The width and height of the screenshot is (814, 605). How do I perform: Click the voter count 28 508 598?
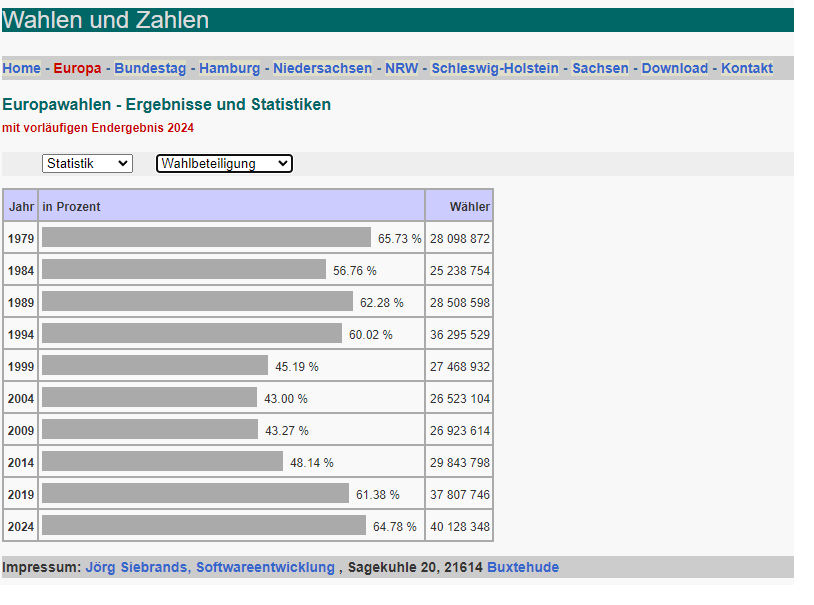tap(460, 303)
